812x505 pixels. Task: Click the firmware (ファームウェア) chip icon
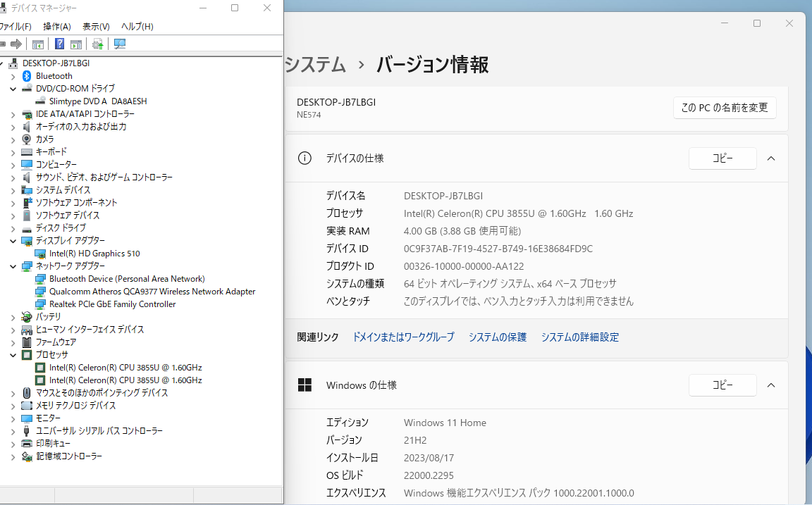pos(27,342)
